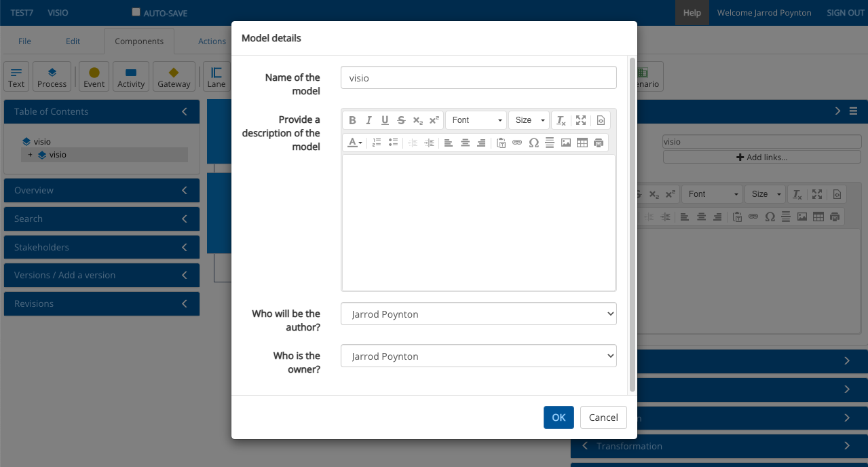Insert an image in the Model details dialog editor
This screenshot has width=868, height=467.
pyautogui.click(x=566, y=143)
